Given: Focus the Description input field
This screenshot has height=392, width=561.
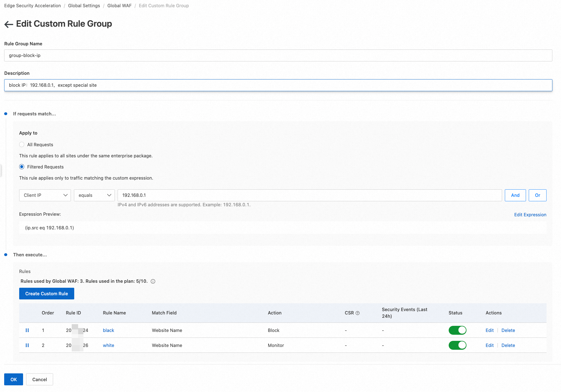Looking at the screenshot, I should (x=278, y=85).
